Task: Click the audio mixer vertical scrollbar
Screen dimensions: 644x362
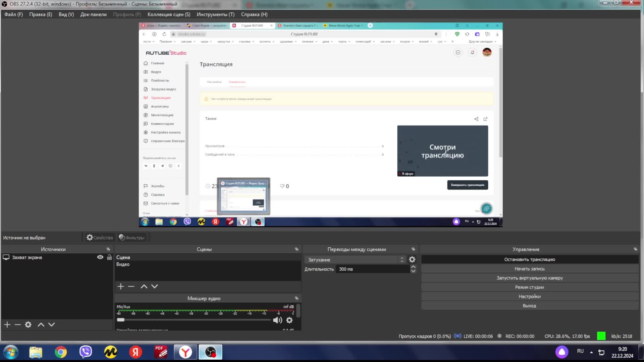Action: click(298, 311)
